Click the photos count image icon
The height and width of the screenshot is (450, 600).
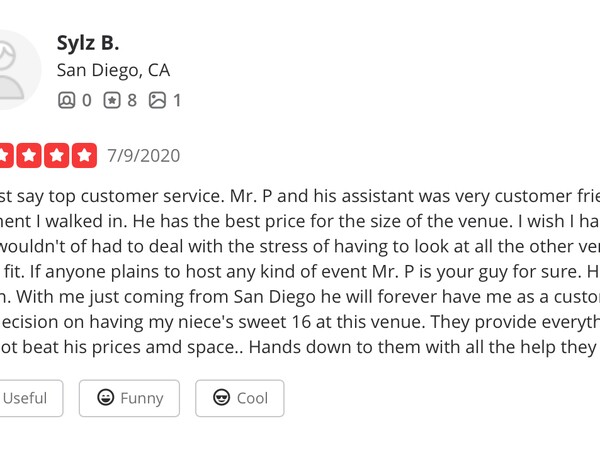pyautogui.click(x=157, y=100)
